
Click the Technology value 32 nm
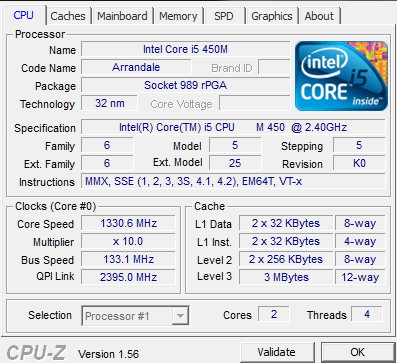tap(110, 103)
